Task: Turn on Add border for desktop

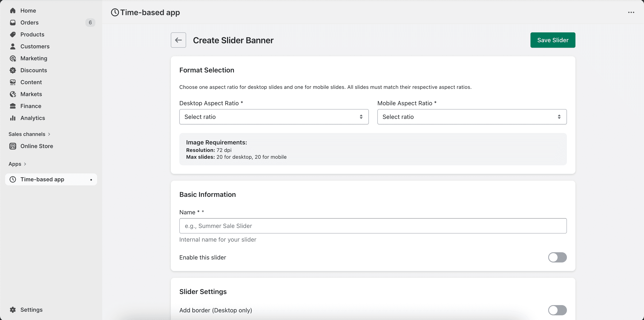Action: point(558,310)
